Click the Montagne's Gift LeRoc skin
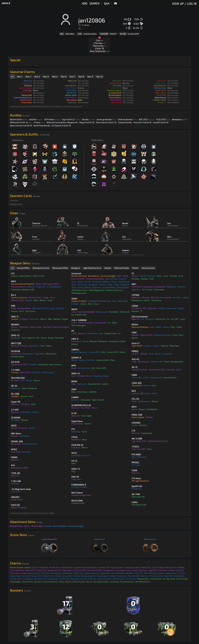The height and width of the screenshot is (644, 199). point(139,505)
